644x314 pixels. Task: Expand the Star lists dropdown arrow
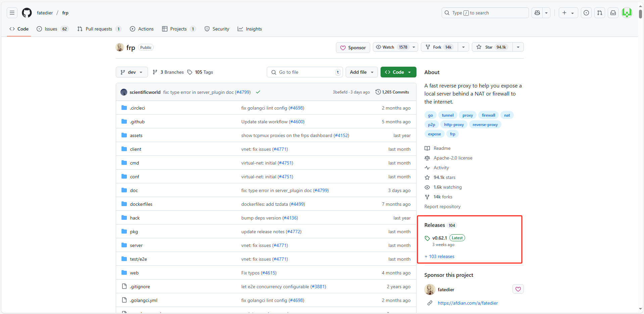tap(518, 47)
